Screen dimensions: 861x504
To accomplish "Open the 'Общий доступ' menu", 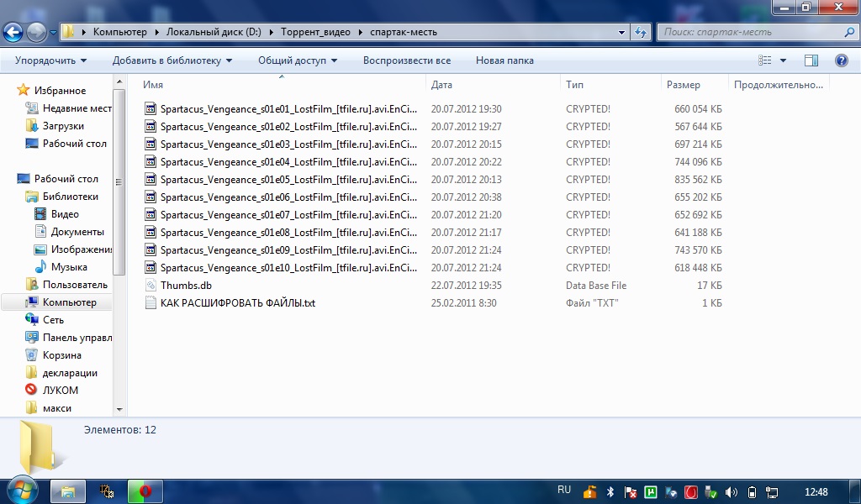I will click(x=298, y=60).
